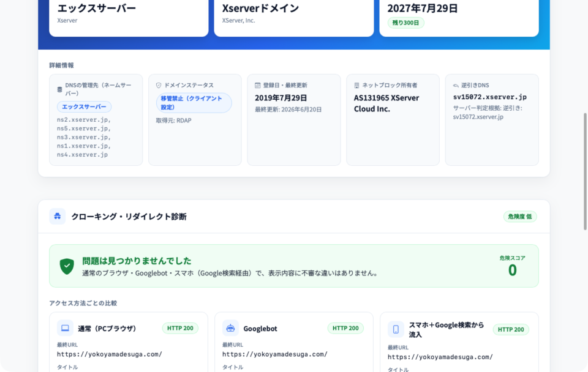Click HTTP 200 badge on 通常（PCブラウザ） card
588x372 pixels.
pos(180,328)
